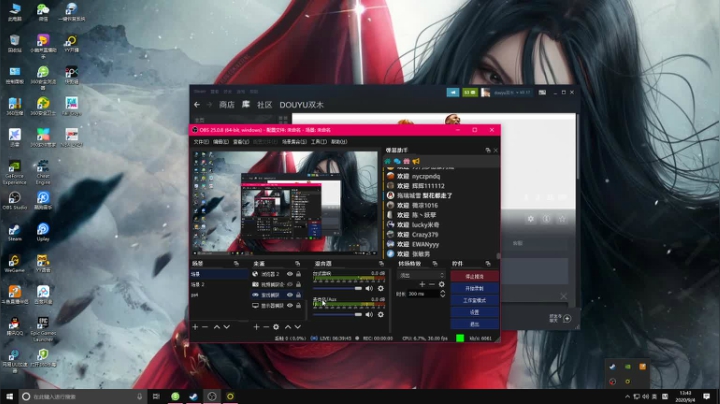Click the blue chat bubbles icon in chat dock
Viewport: 720px width, 404px height.
[397, 161]
